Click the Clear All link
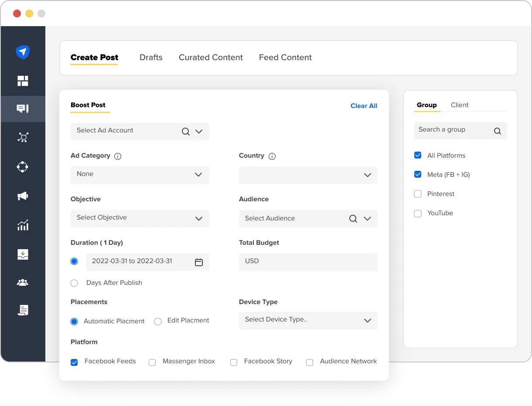 point(364,106)
